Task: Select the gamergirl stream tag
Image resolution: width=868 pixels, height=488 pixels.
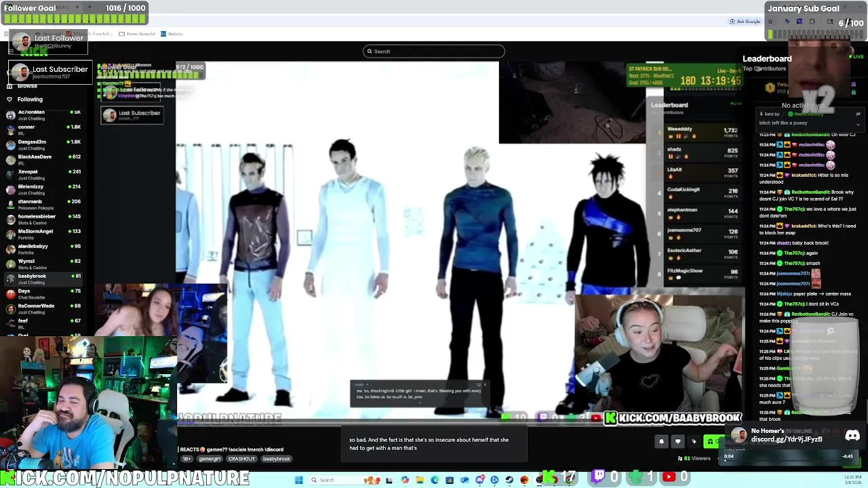Action: (x=210, y=459)
